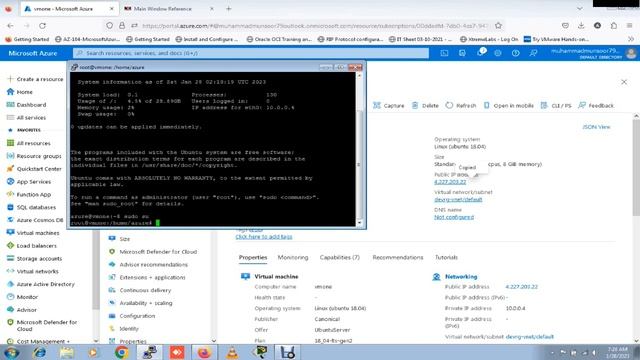Reload the page in browser
The image size is (640, 360).
(42, 26)
